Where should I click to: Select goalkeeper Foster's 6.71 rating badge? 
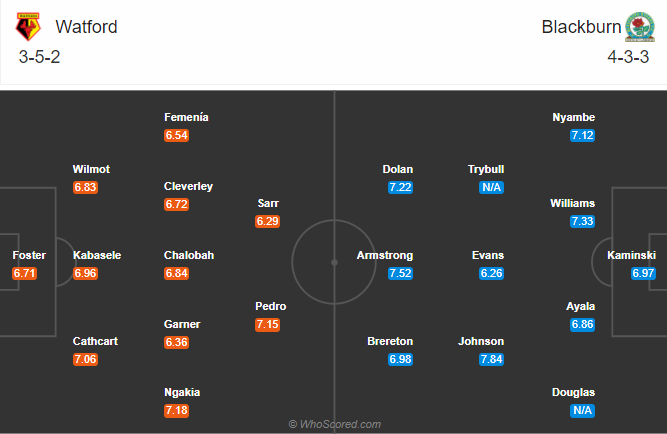tap(26, 273)
